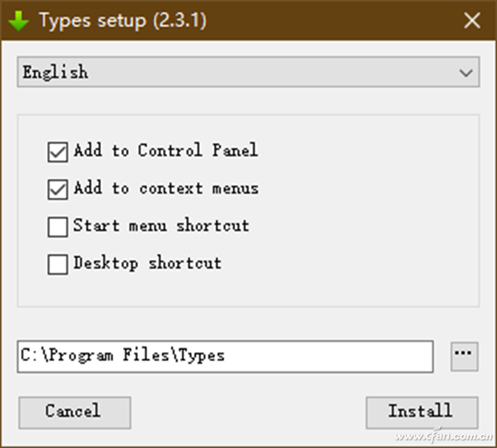
Task: Uncheck Add to context menus checkbox
Action: (x=58, y=190)
